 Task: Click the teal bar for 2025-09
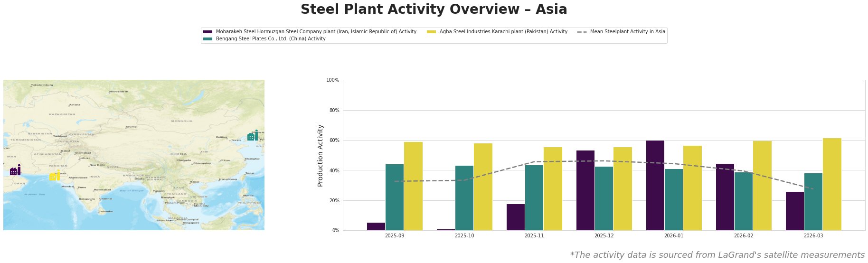tap(395, 197)
